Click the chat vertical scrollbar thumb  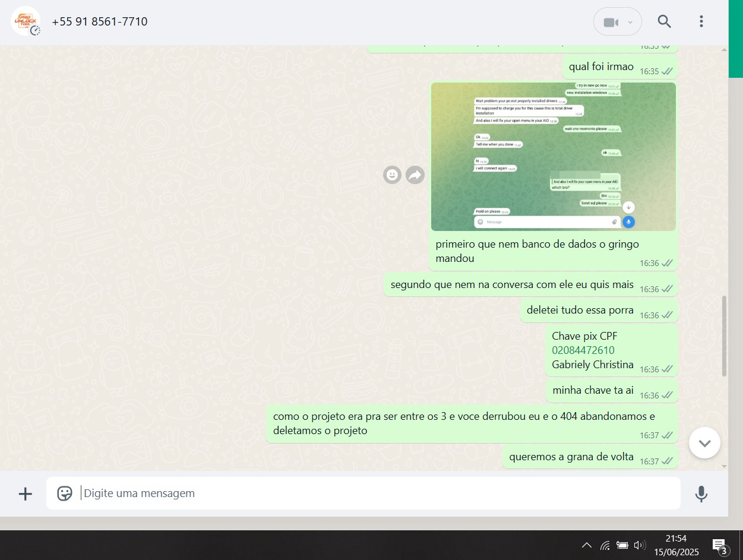723,336
